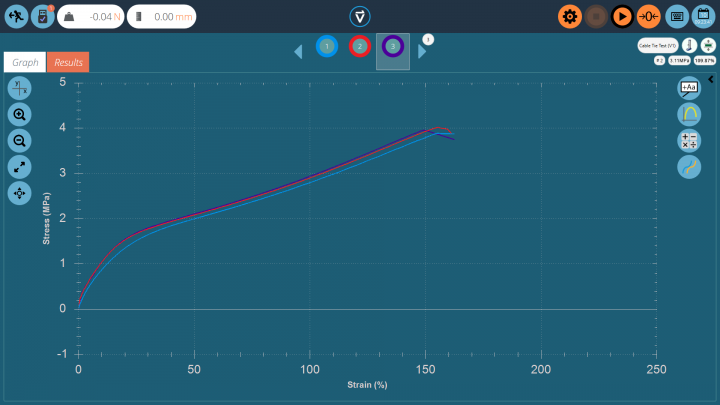This screenshot has height=405, width=720.
Task: Click the greyed-out stop test button
Action: (596, 16)
